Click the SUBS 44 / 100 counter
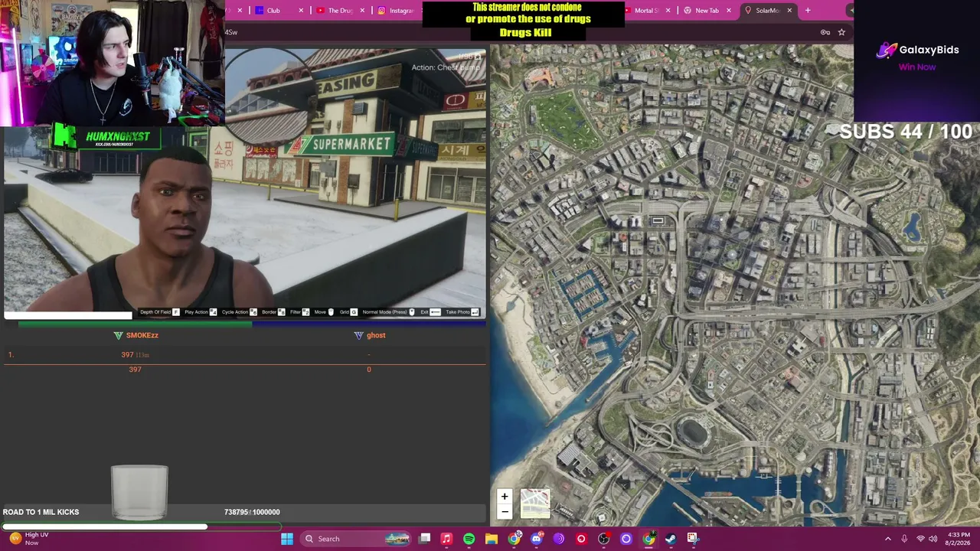 (x=906, y=132)
